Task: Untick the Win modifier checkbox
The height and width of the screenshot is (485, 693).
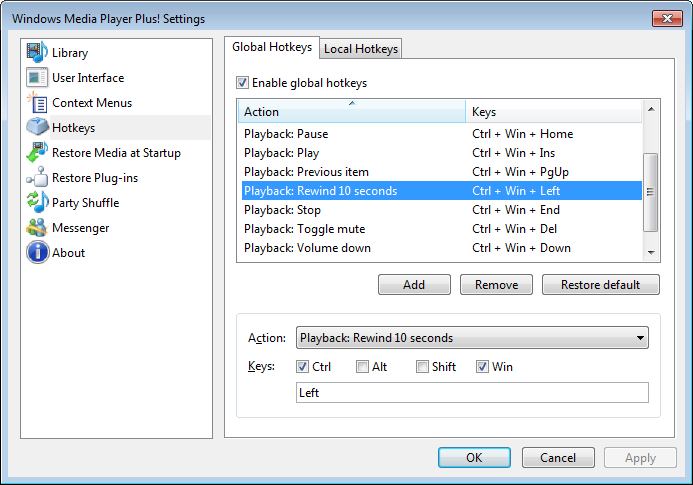Action: 482,367
